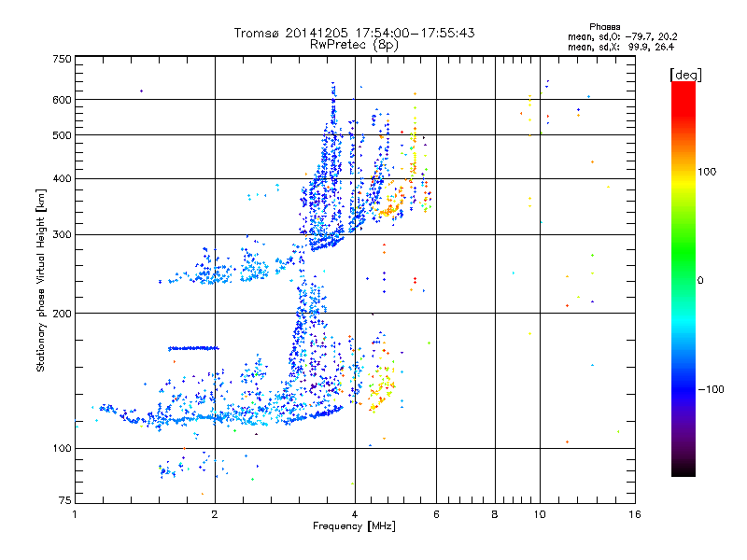The image size is (747, 560).
Task: Click the black bottom of the colorbar
Action: click(x=684, y=470)
